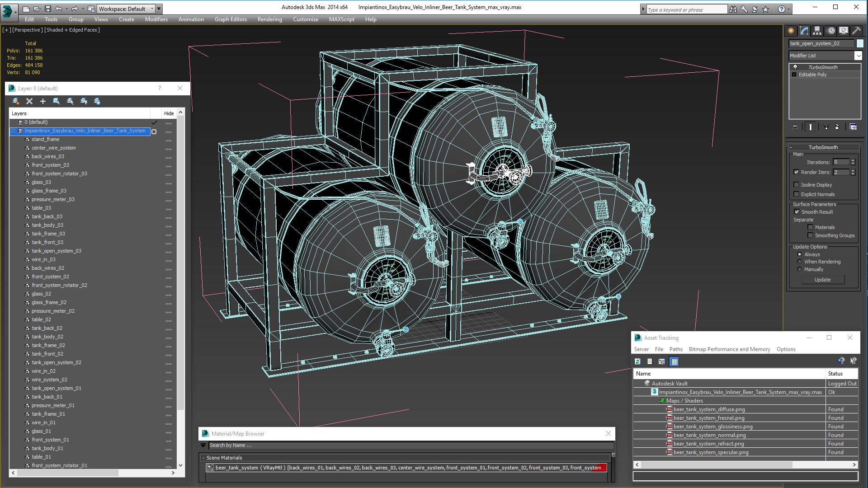This screenshot has height=488, width=868.
Task: Click Create New Layer icon
Action: pyautogui.click(x=16, y=101)
